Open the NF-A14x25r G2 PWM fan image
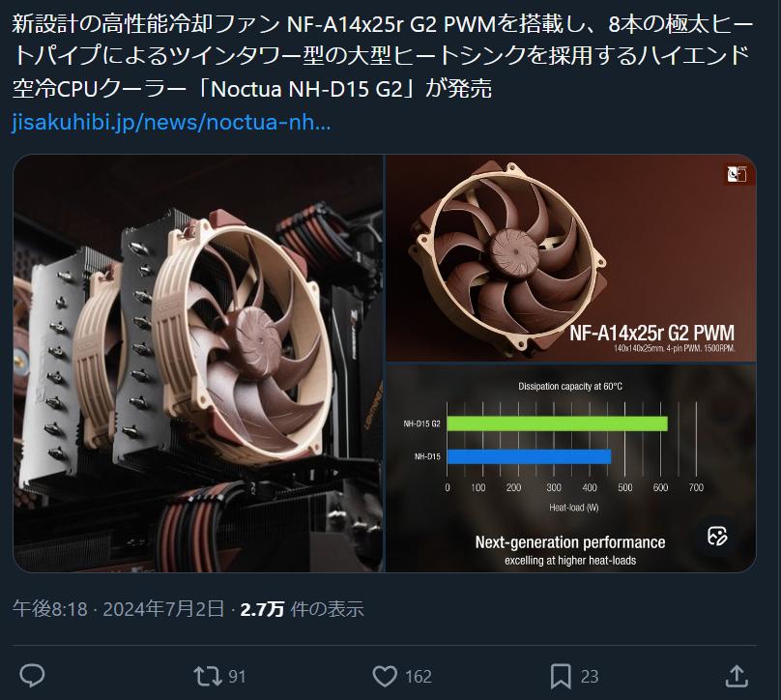 [x=571, y=258]
